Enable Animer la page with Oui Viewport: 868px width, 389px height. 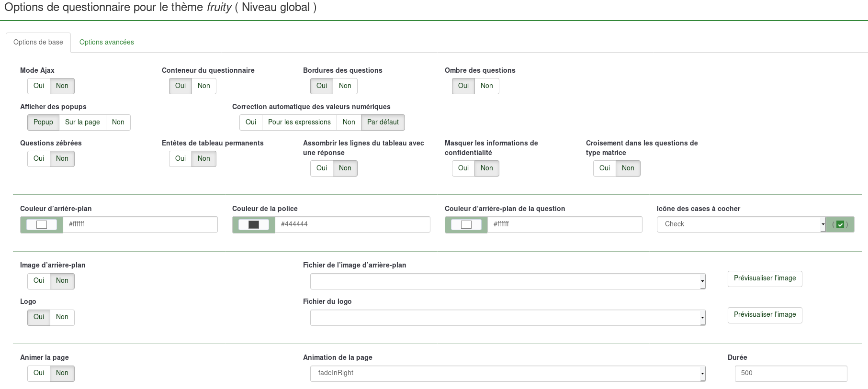tap(39, 373)
